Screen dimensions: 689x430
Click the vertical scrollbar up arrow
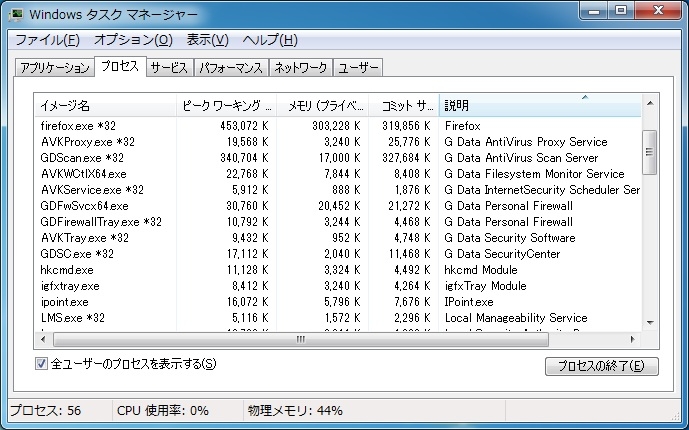point(650,103)
